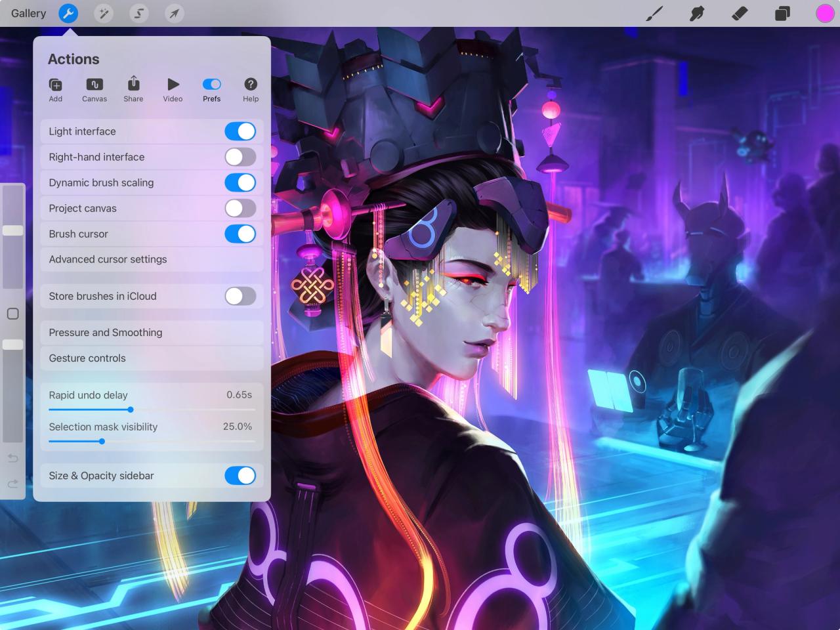This screenshot has width=840, height=630.
Task: Tap the sidebar redo arrow
Action: point(12,484)
